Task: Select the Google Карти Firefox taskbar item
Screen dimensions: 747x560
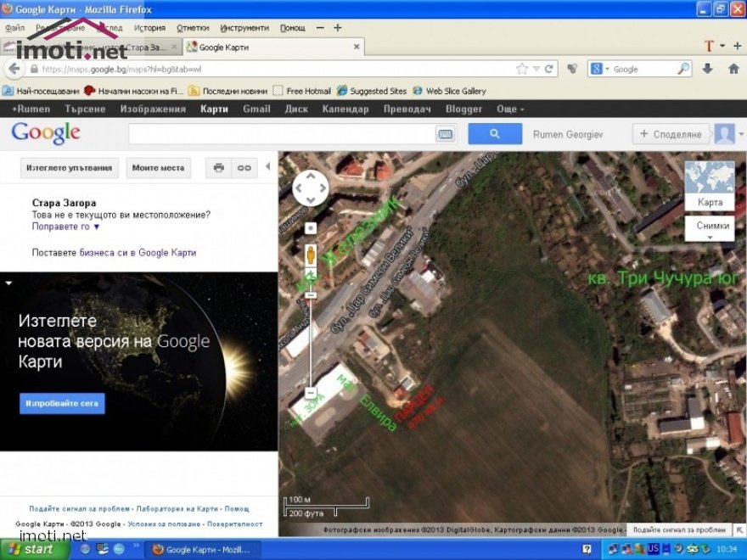Action: tap(202, 550)
